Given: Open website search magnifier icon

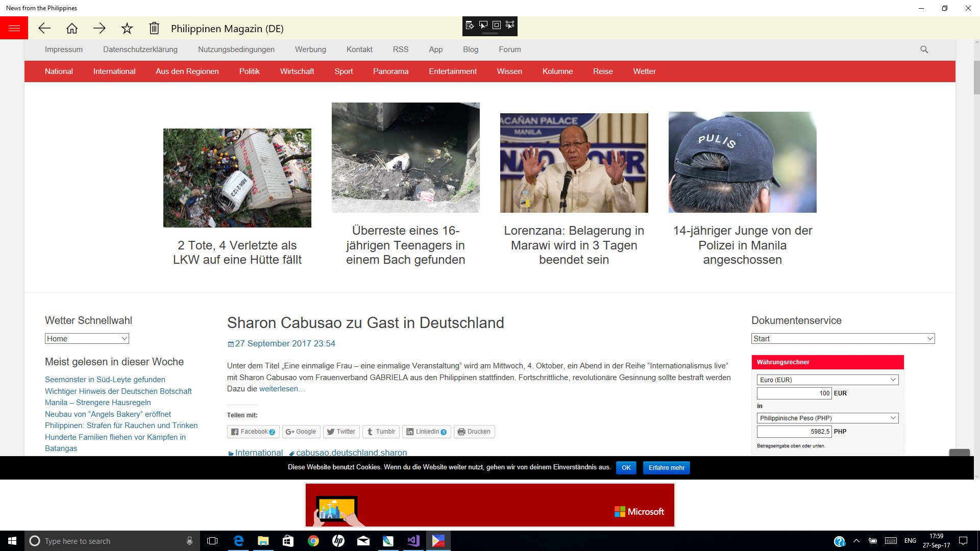Looking at the screenshot, I should (924, 49).
